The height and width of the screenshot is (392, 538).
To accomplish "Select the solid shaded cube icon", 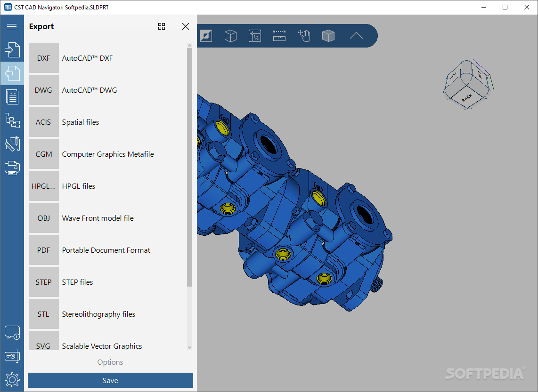I will pos(328,36).
